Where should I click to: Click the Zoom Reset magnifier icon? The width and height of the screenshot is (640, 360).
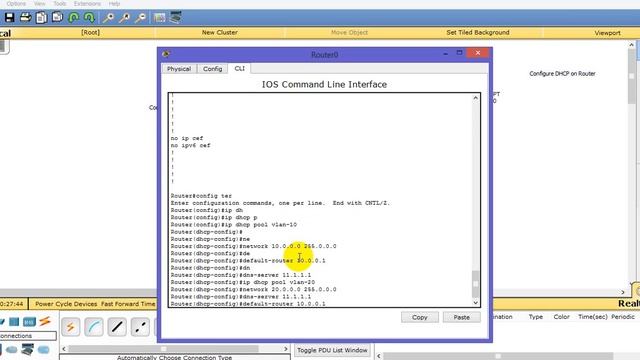(x=124, y=18)
